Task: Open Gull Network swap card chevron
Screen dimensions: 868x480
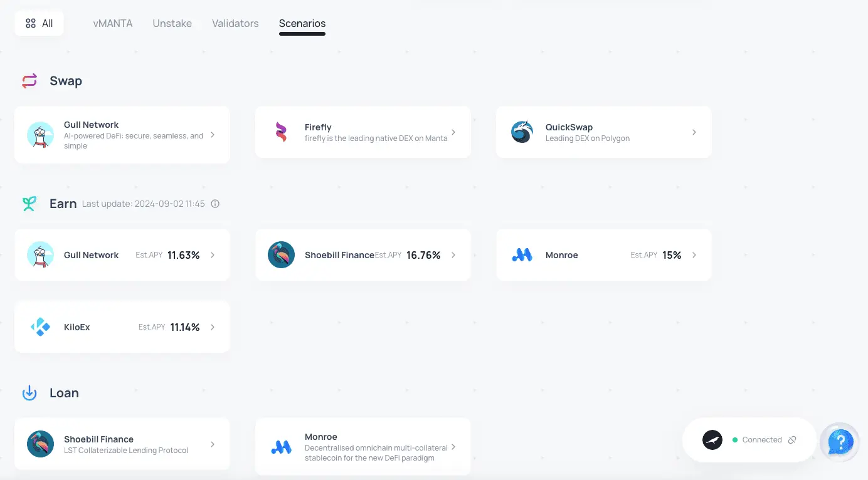Action: (x=213, y=135)
